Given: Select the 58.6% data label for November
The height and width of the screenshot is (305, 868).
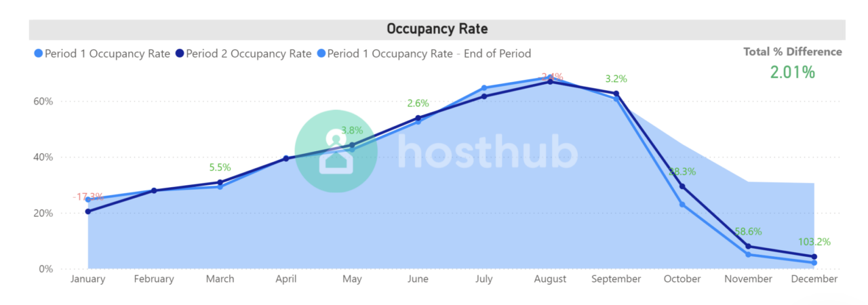Looking at the screenshot, I should pyautogui.click(x=748, y=231).
